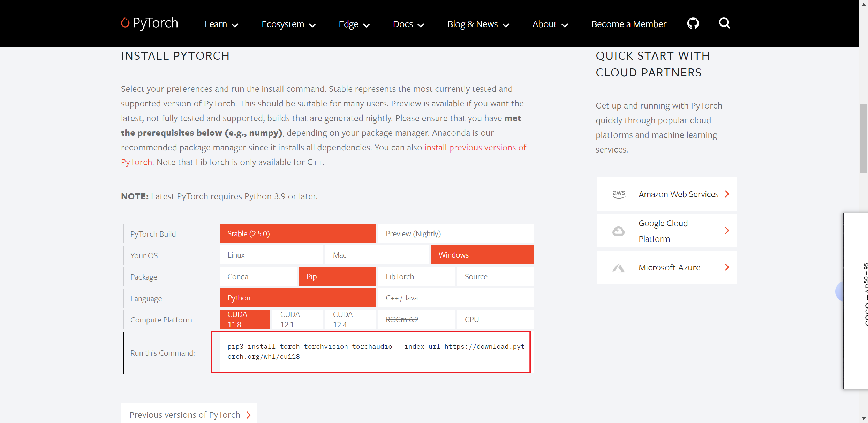
Task: Click the arrow beside Microsoft Azure
Action: 727,267
